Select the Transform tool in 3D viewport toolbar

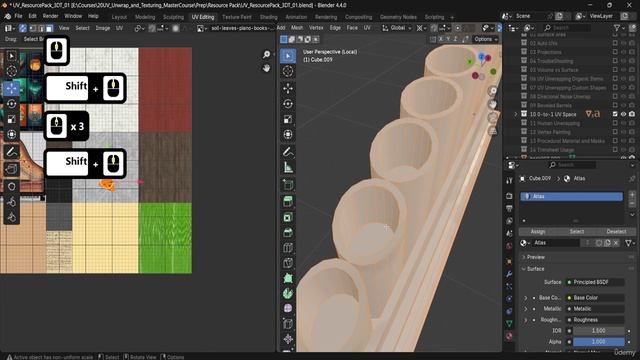[288, 134]
